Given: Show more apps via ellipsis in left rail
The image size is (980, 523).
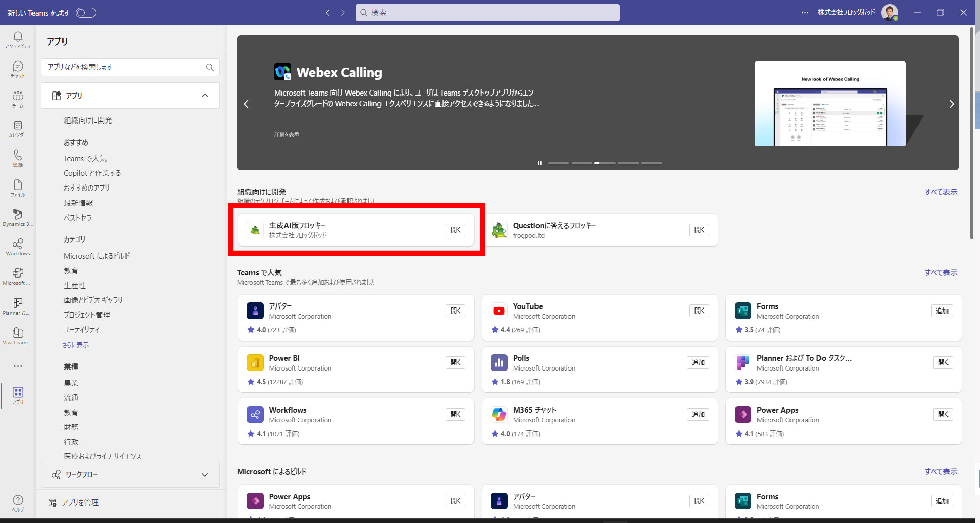Looking at the screenshot, I should tap(18, 366).
